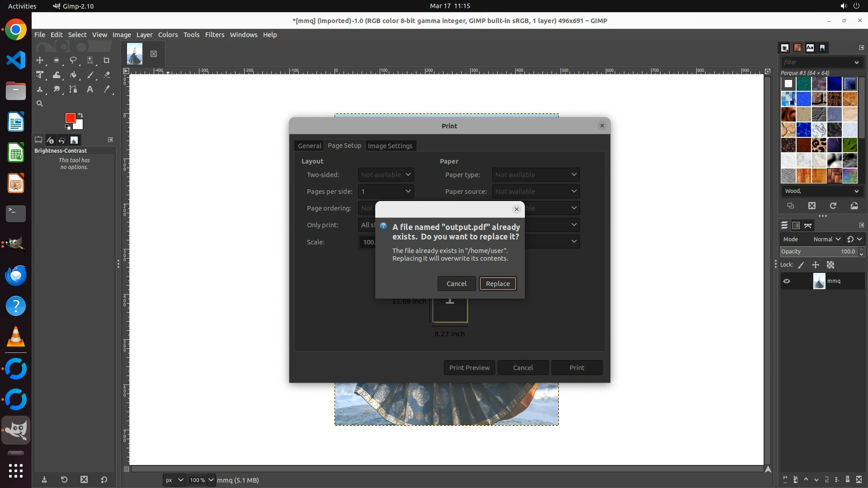
Task: Toggle lock pixels brush icon
Action: click(x=801, y=265)
